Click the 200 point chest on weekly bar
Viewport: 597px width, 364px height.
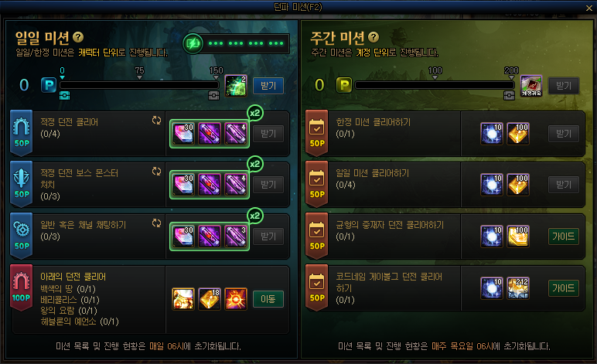tap(509, 96)
